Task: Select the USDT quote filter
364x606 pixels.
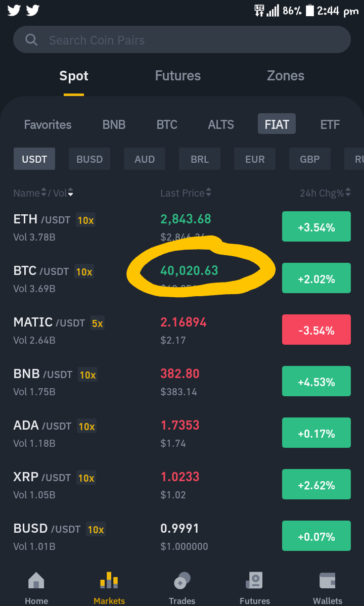Action: click(x=34, y=159)
